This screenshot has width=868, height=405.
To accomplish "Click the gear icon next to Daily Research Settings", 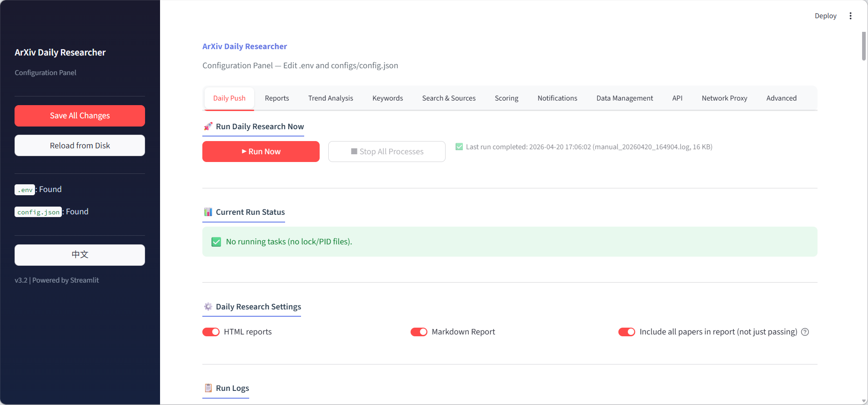I will click(208, 307).
